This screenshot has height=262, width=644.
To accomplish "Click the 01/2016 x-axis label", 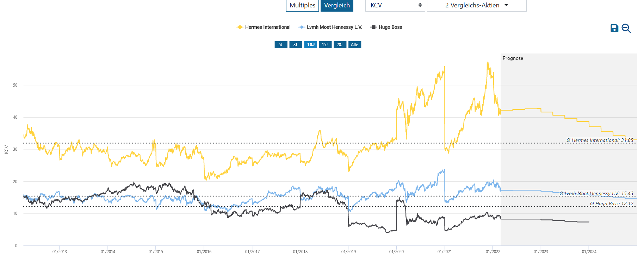I will (204, 252).
